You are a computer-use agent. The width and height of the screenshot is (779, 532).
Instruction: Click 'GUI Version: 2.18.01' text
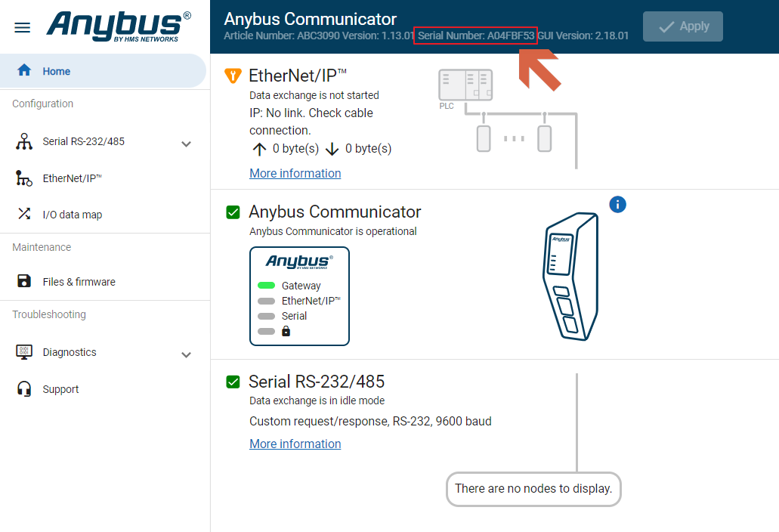[583, 36]
